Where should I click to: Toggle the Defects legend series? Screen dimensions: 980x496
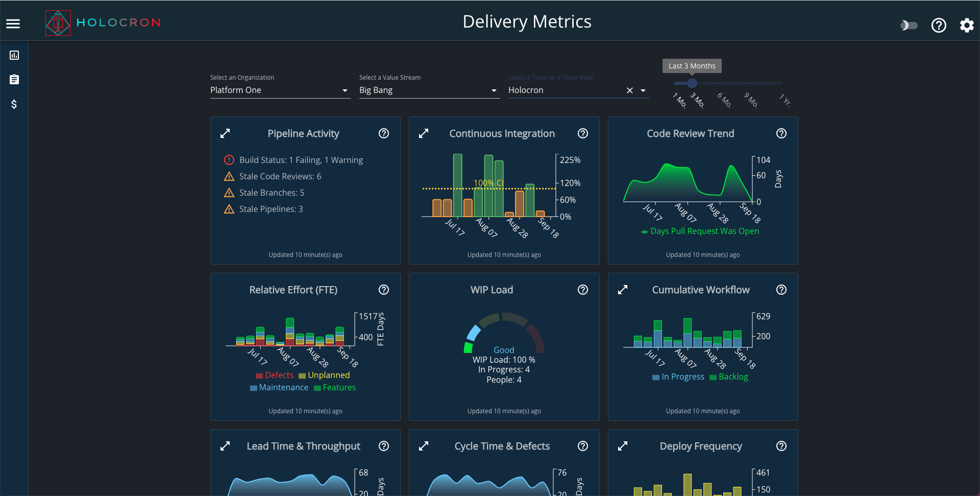coord(275,375)
